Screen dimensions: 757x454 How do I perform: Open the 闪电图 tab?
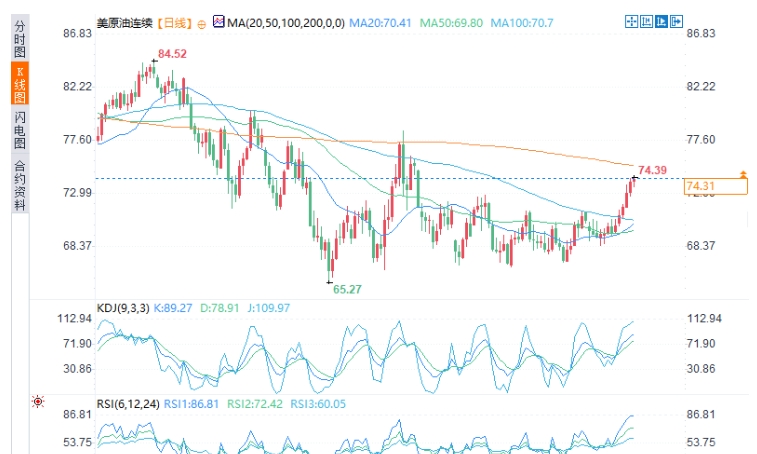[x=20, y=129]
